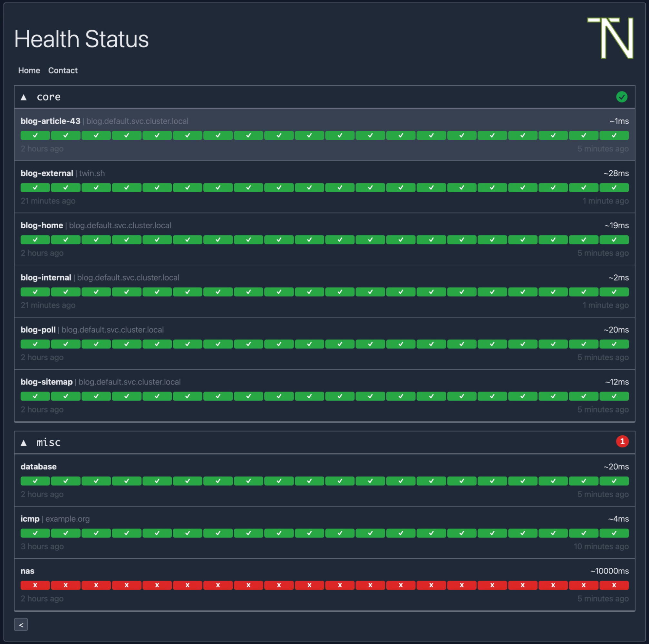Click first green check of blog-article-43
649x644 pixels.
(x=35, y=135)
